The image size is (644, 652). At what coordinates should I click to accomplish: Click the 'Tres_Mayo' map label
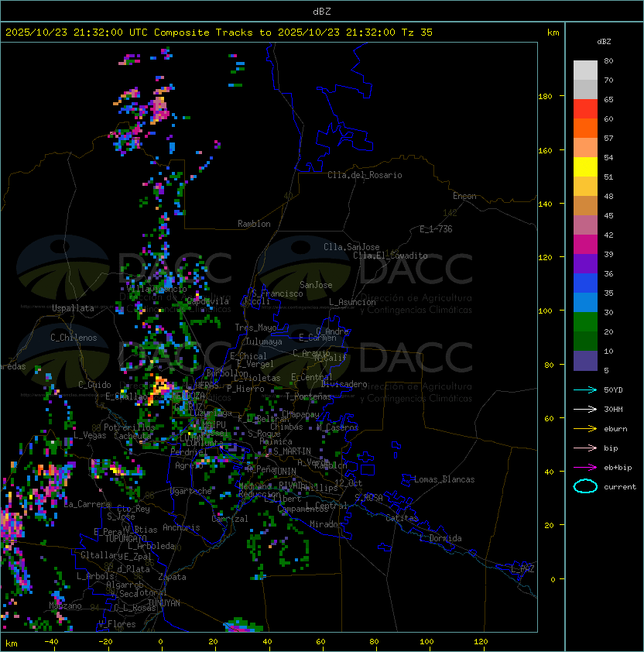coord(255,328)
